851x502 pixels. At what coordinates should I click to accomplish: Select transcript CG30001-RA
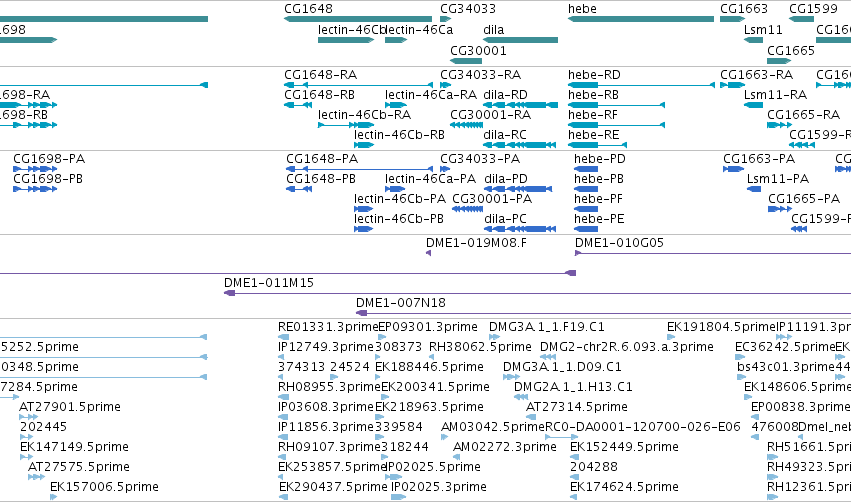pos(491,115)
